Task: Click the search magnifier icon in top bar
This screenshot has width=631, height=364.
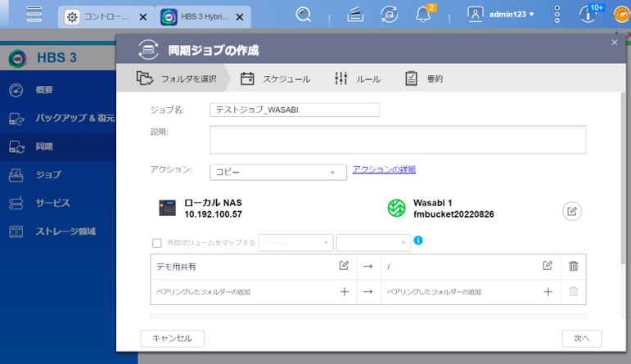Action: [x=304, y=15]
